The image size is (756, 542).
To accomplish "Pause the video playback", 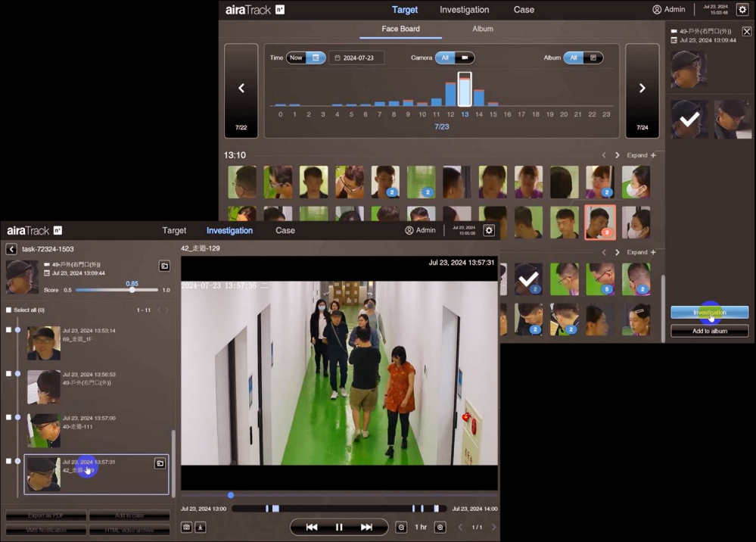I will click(x=339, y=527).
